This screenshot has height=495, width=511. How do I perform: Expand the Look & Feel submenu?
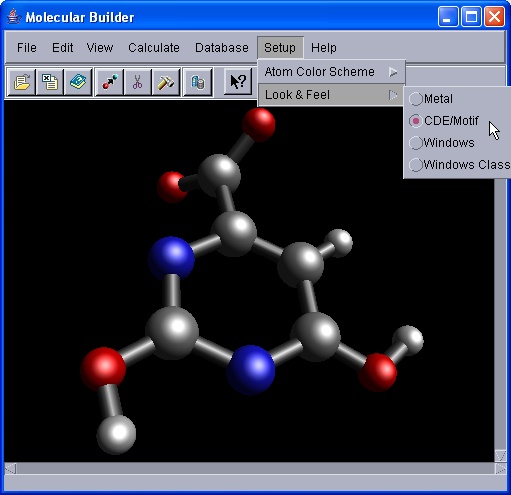tap(331, 95)
